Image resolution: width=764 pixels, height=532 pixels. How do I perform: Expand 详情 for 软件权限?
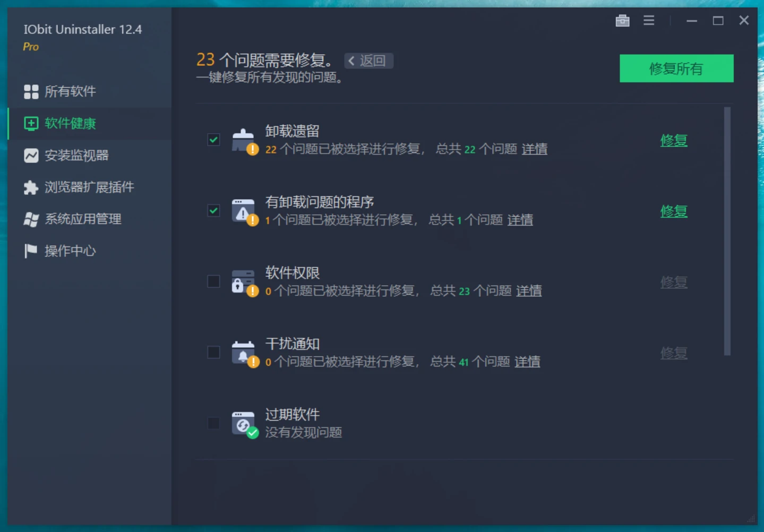click(x=529, y=291)
